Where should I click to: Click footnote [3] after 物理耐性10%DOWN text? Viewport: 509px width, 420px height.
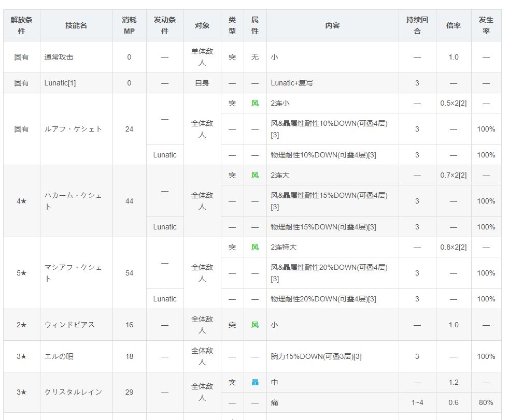(x=372, y=155)
